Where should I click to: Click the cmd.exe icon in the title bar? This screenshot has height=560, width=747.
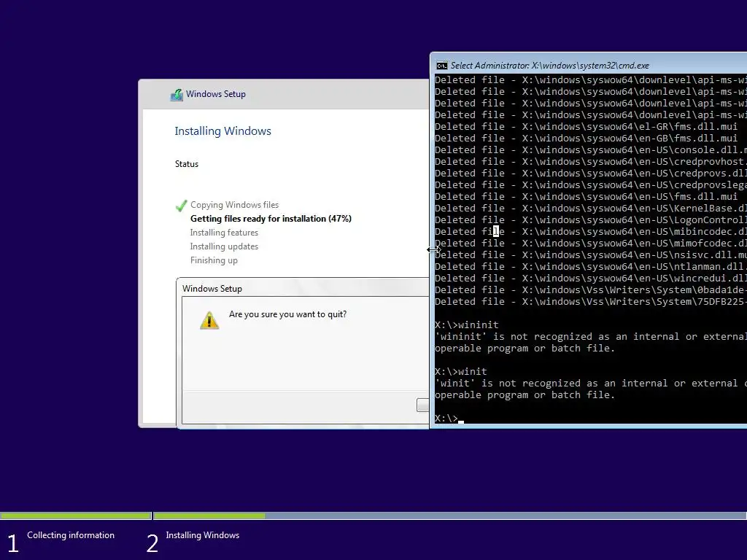tap(441, 66)
